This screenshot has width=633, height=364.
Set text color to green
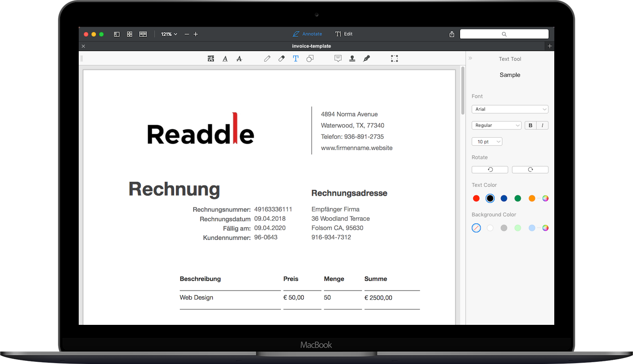(518, 198)
